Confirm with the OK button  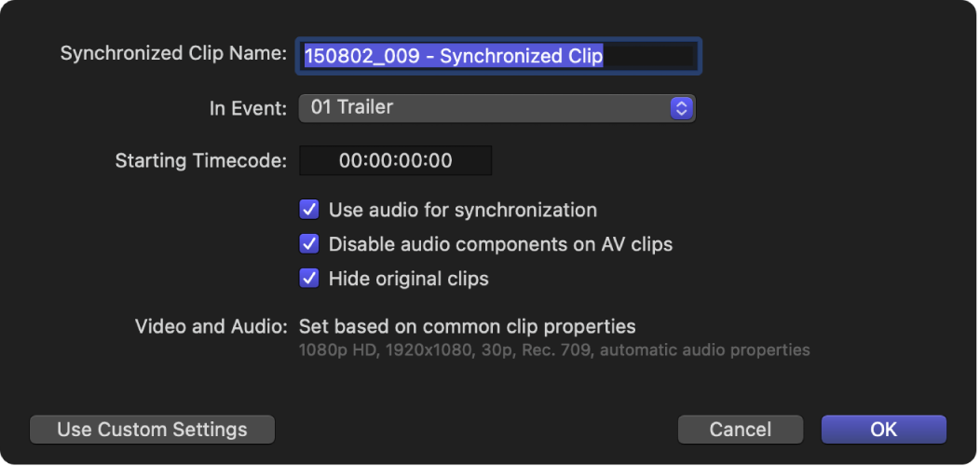pyautogui.click(x=883, y=430)
